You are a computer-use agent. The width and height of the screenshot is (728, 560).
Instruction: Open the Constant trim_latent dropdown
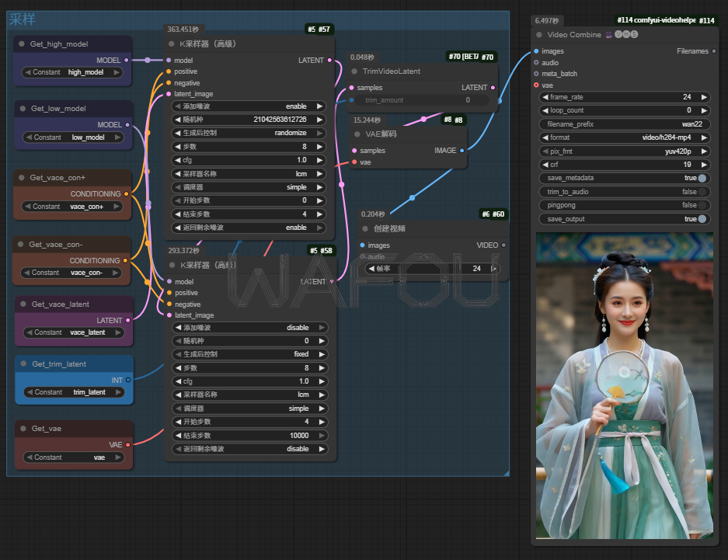pyautogui.click(x=75, y=392)
